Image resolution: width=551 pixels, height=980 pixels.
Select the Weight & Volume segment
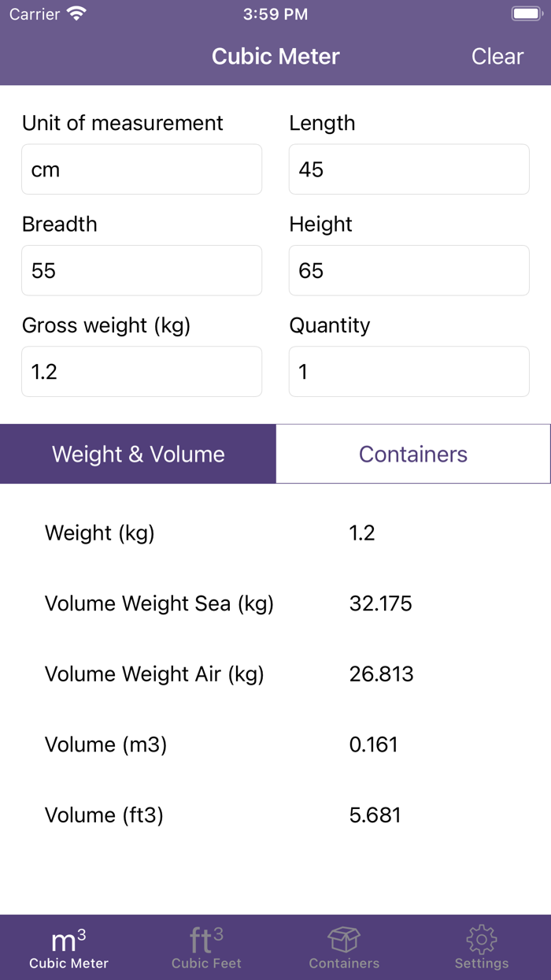tap(138, 454)
